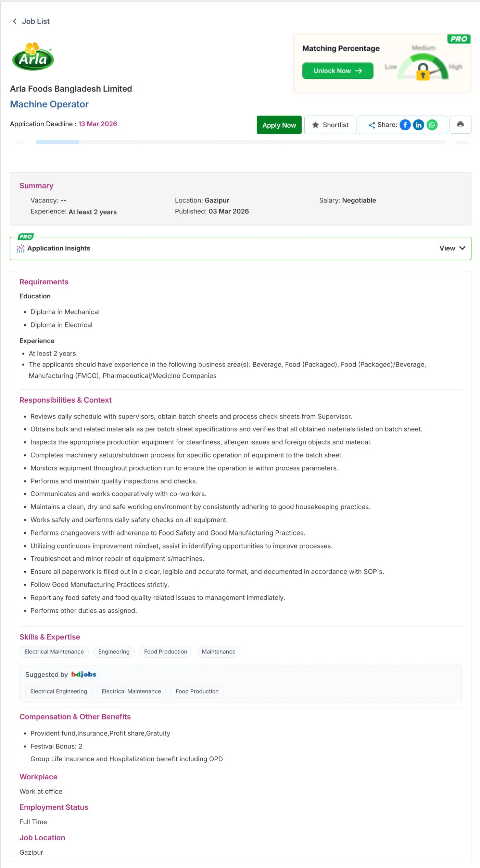Click the back arrow beside Job List

[14, 21]
